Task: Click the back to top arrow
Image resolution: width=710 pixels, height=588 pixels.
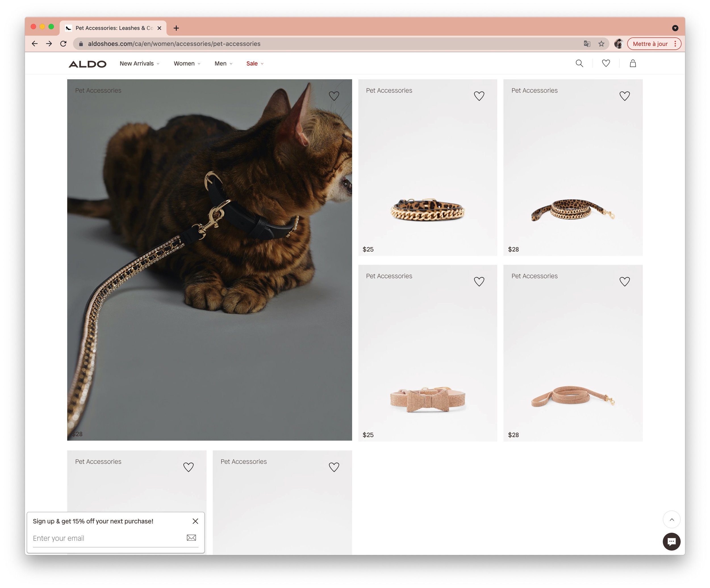Action: pos(671,519)
